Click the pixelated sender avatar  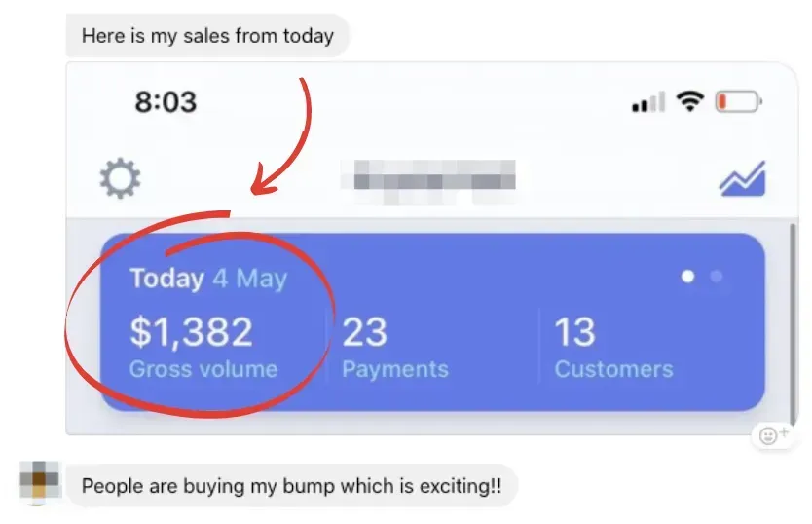(x=39, y=482)
